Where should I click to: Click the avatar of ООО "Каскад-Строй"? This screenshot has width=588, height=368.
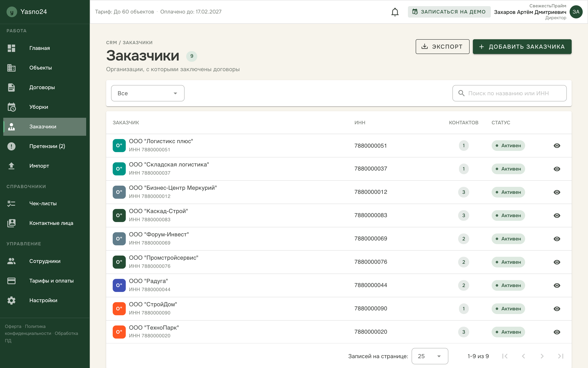click(119, 215)
